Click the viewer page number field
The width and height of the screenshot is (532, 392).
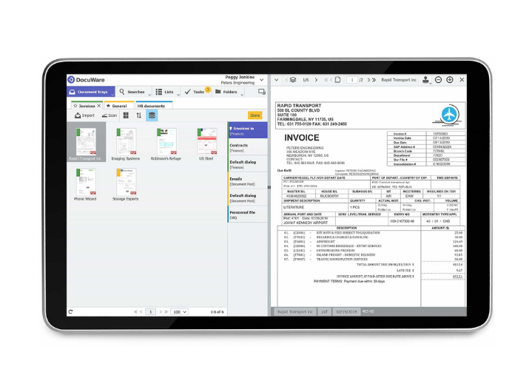click(352, 80)
